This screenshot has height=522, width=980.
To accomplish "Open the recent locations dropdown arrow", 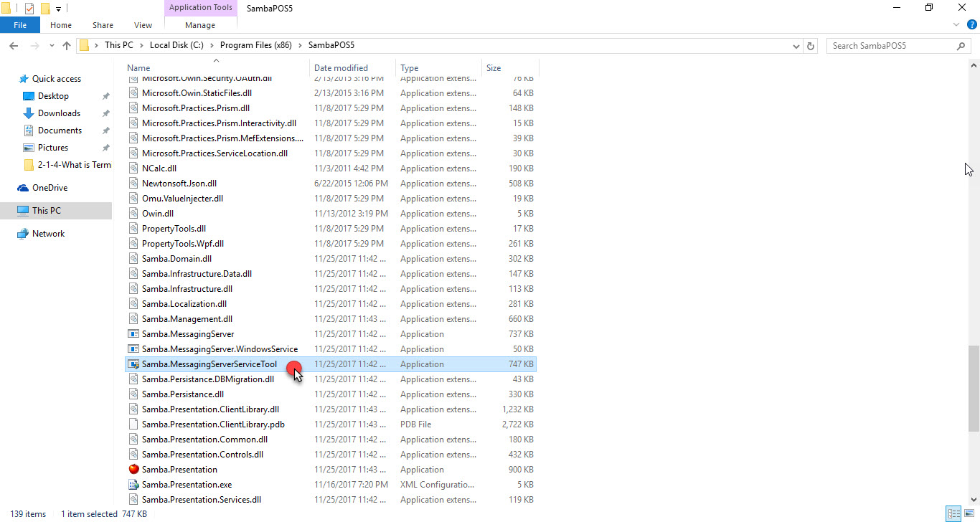I will pyautogui.click(x=50, y=46).
